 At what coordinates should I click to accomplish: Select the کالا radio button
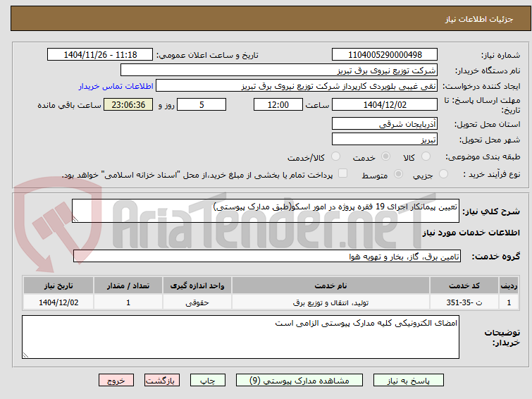coord(426,156)
